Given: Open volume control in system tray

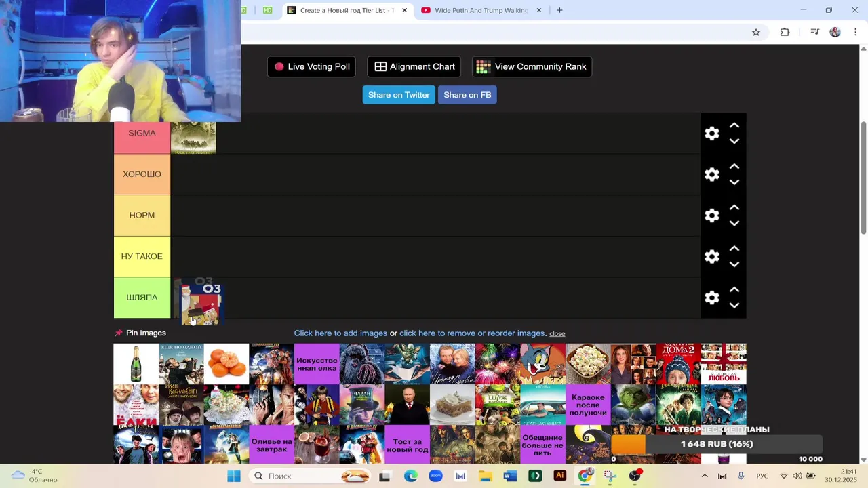Looking at the screenshot, I should pos(797,476).
